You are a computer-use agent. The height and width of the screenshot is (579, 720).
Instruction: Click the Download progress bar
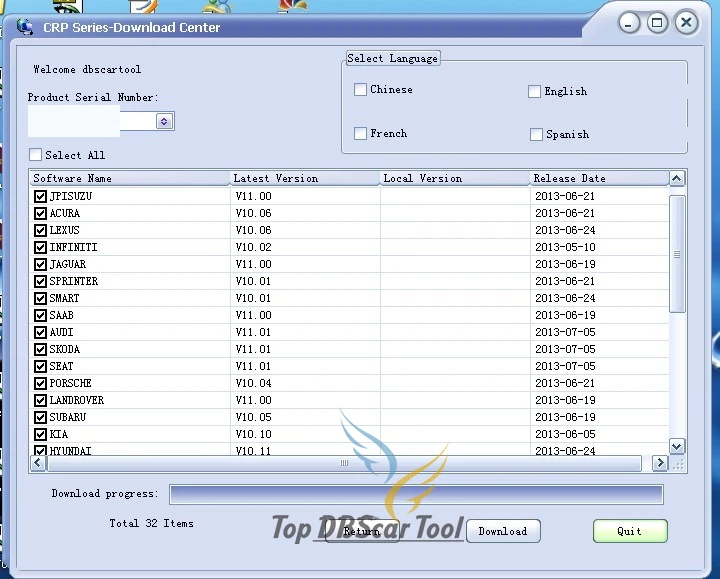click(x=416, y=494)
